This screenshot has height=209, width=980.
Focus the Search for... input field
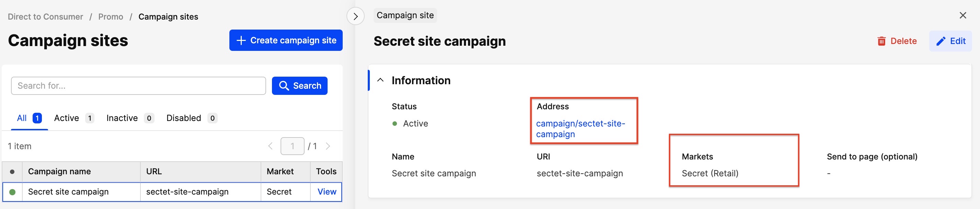(x=138, y=86)
